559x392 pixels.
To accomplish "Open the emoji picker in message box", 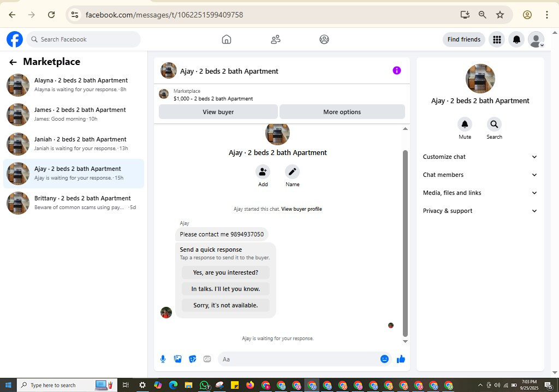I will (x=384, y=359).
